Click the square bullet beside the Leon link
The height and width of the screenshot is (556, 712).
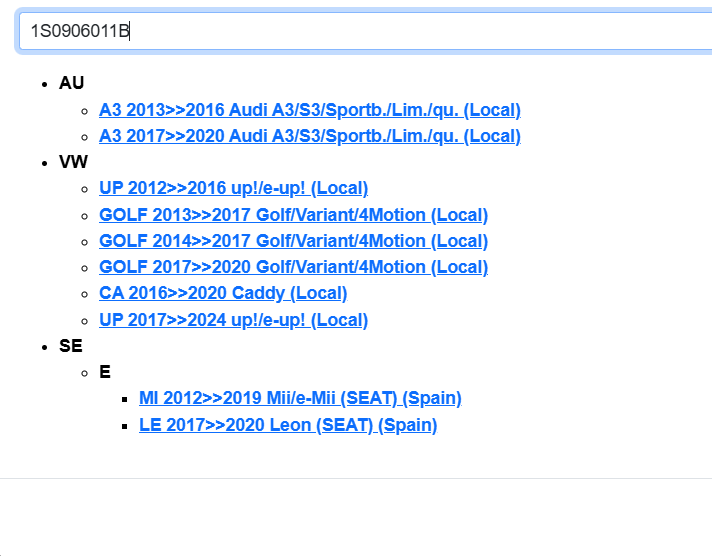[125, 426]
